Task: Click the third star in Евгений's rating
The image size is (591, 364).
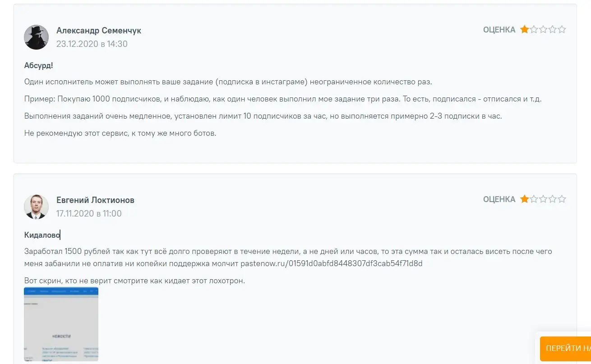Action: (x=543, y=199)
